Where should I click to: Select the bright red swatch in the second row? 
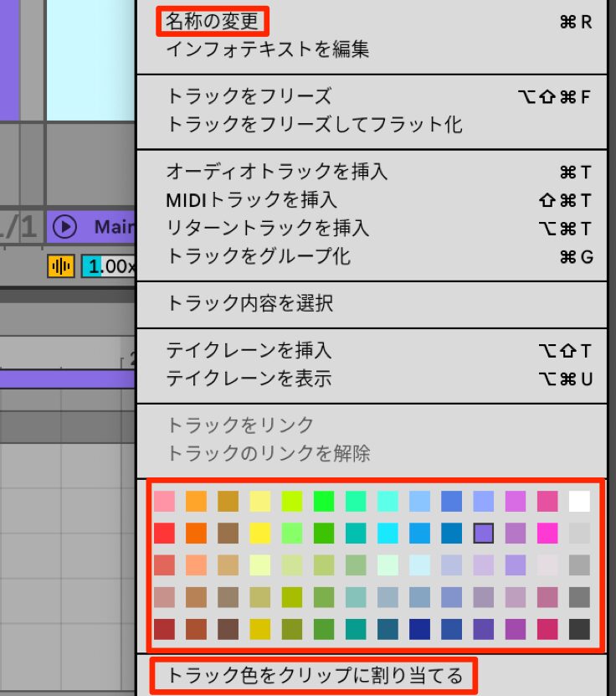(x=164, y=533)
